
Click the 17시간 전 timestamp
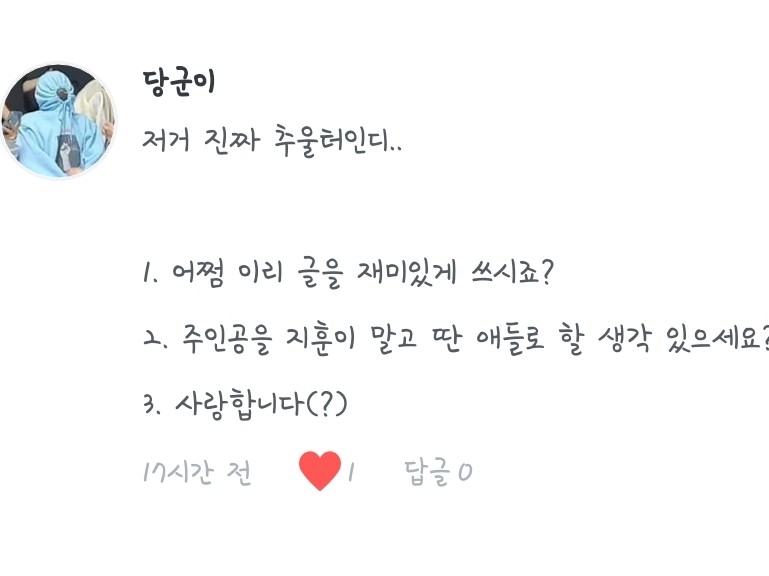[x=197, y=472]
